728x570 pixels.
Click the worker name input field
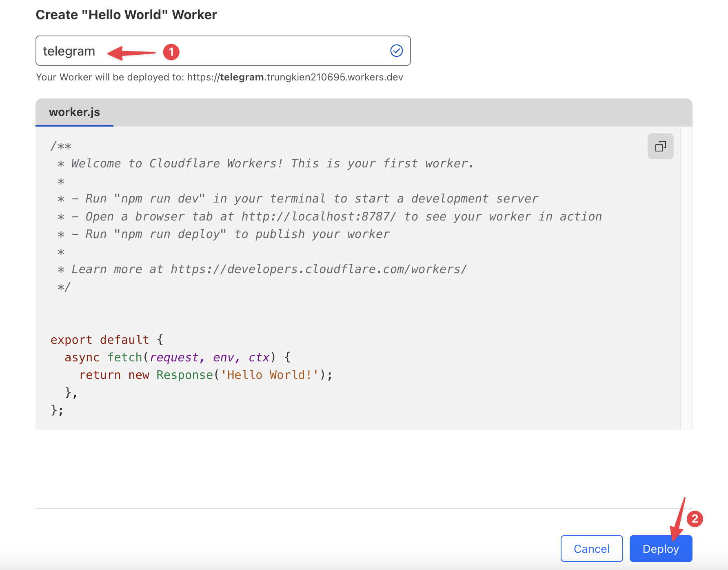click(223, 51)
